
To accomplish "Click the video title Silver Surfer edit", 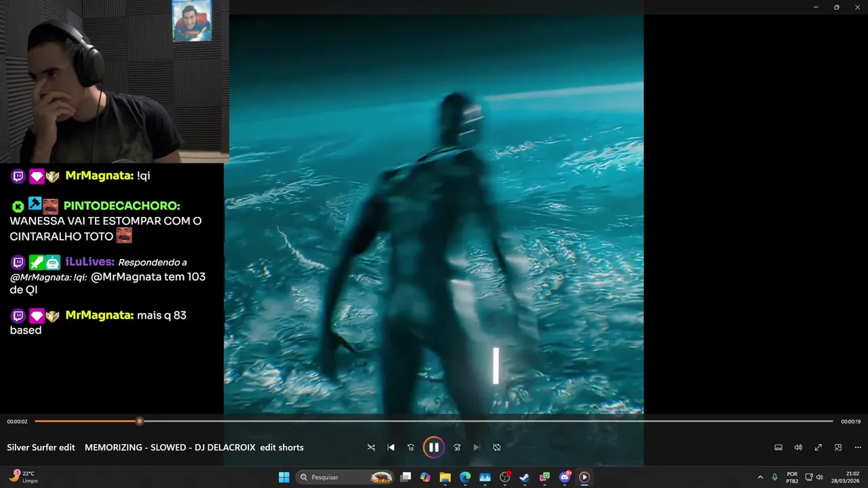I will pyautogui.click(x=41, y=447).
